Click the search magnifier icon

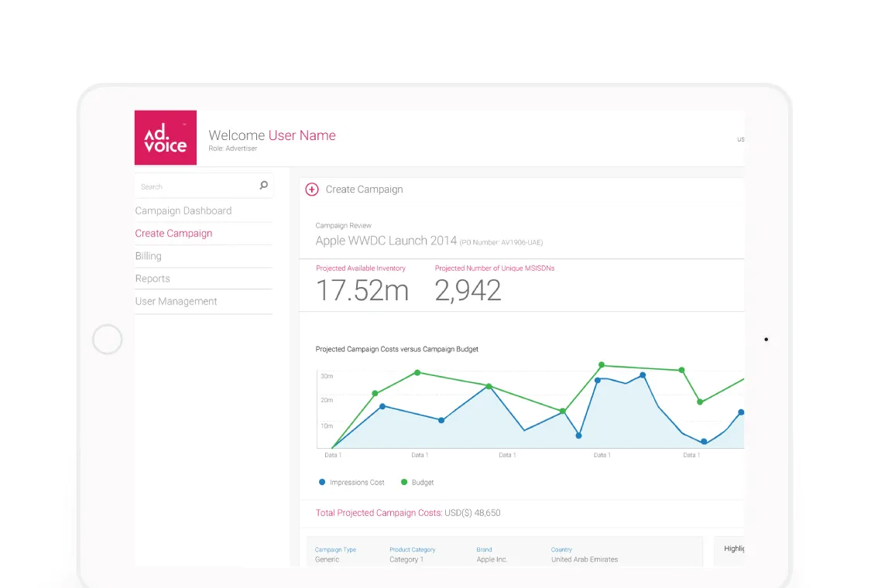tap(264, 186)
